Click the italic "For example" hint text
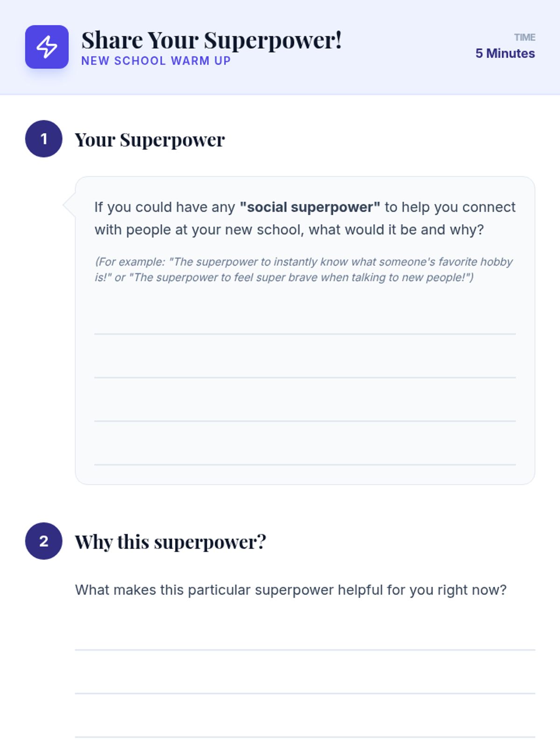 point(303,269)
